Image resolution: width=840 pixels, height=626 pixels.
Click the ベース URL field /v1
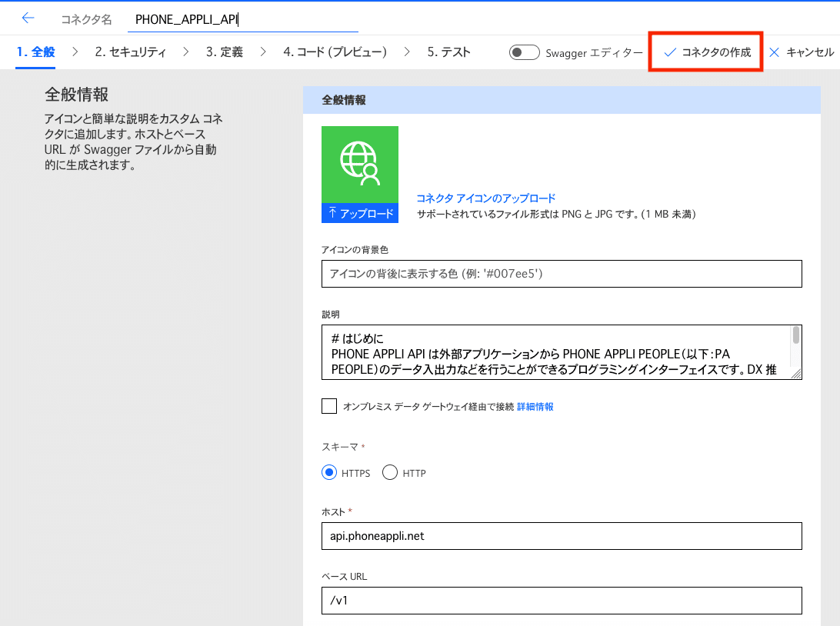point(562,601)
